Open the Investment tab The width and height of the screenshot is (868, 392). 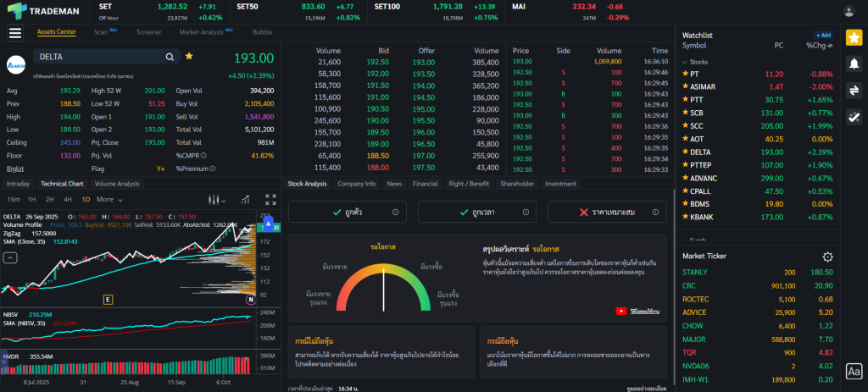coord(561,184)
